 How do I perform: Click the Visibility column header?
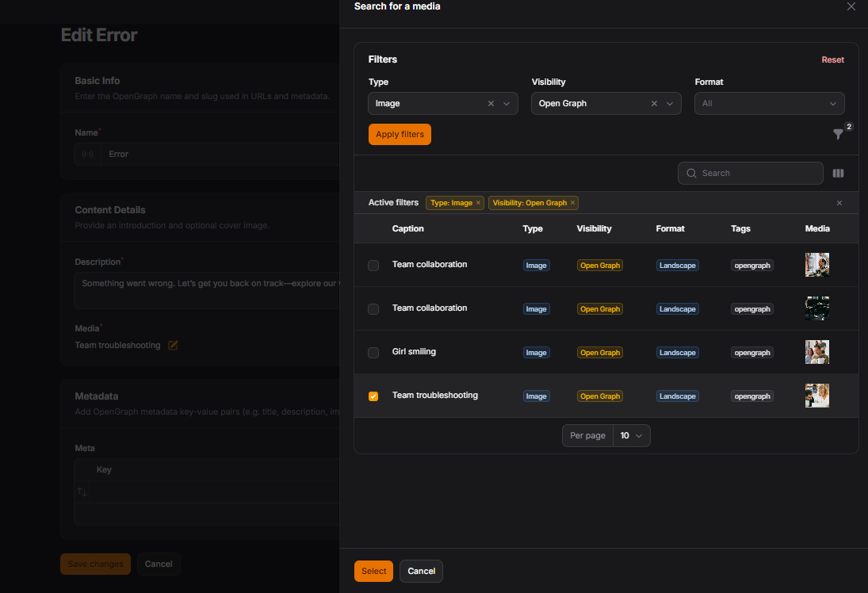pos(594,228)
